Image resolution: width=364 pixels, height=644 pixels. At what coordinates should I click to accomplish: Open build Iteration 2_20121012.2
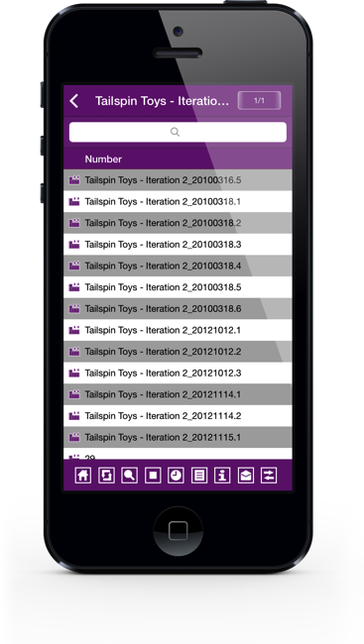(178, 352)
